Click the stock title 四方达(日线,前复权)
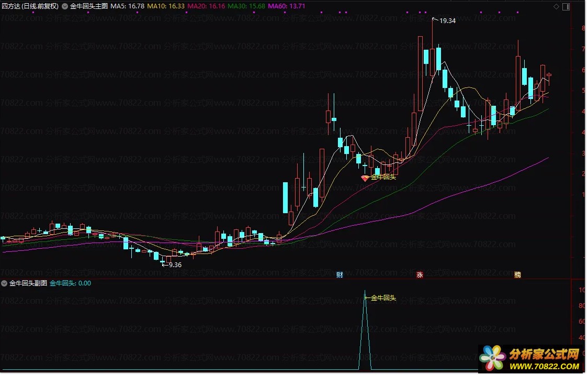This screenshot has height=375, width=588. tap(30, 6)
